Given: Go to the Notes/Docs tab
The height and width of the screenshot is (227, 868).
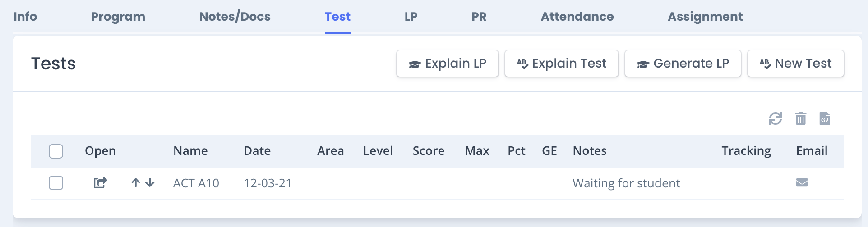Looking at the screenshot, I should 235,17.
